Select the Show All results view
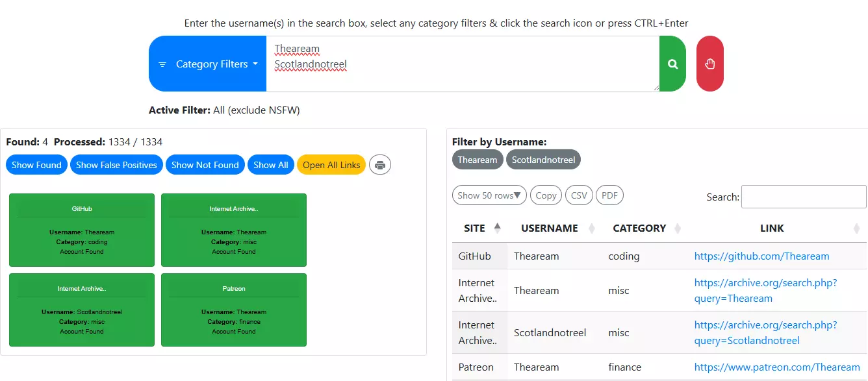868x381 pixels. [x=271, y=165]
